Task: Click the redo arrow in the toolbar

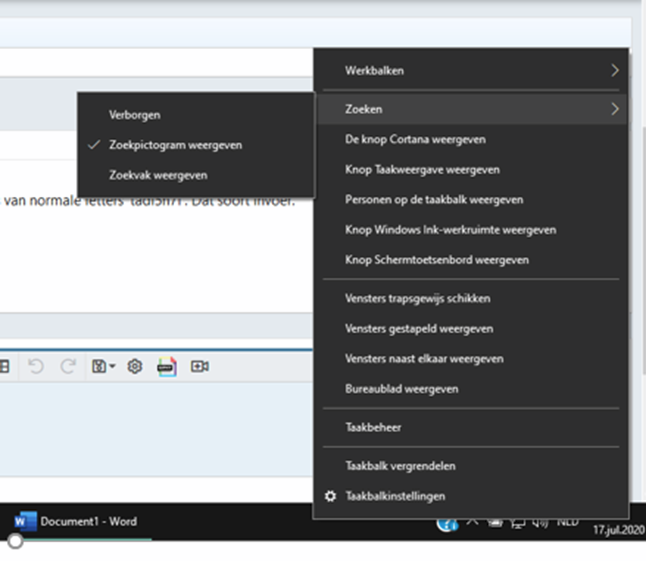Action: pos(67,367)
